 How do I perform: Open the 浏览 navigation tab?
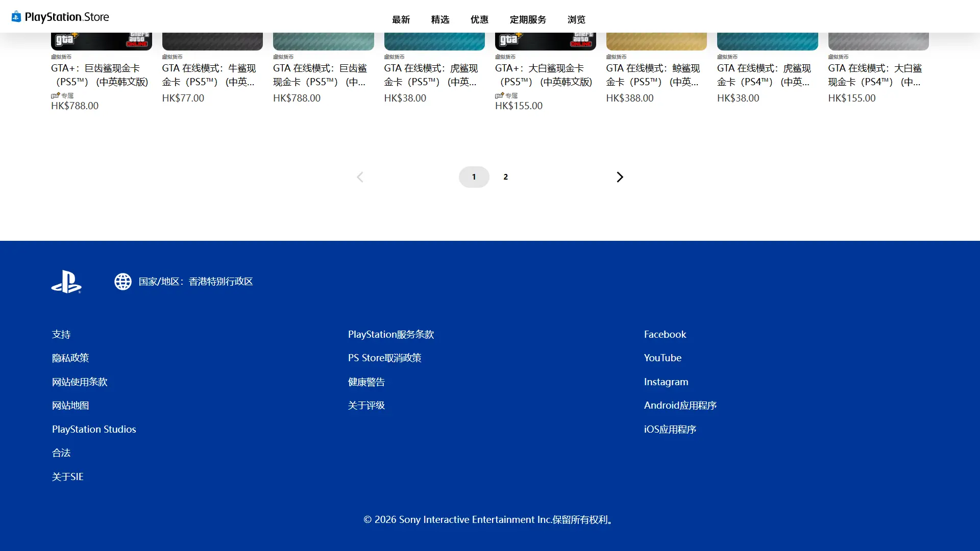576,19
